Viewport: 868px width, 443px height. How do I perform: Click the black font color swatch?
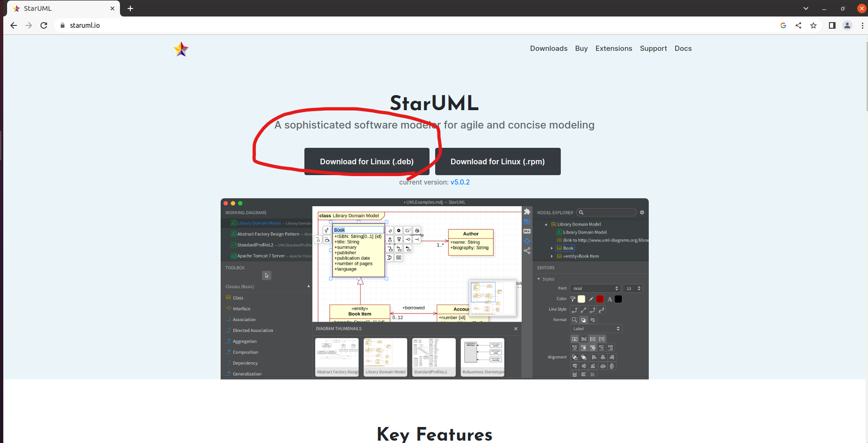coord(618,299)
